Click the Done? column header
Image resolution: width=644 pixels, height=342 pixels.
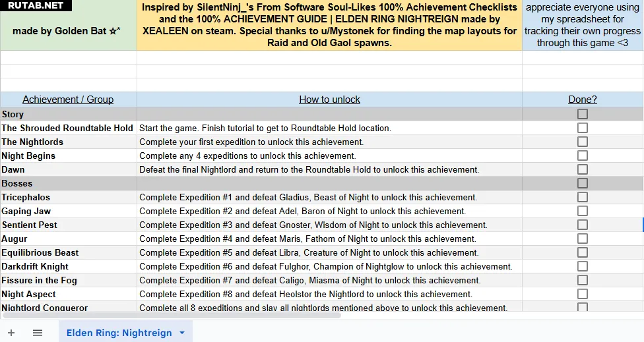[583, 100]
